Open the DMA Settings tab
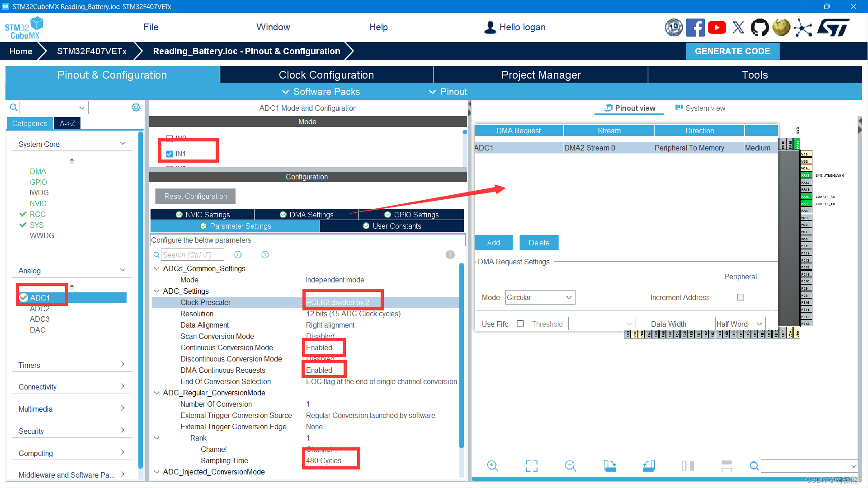The image size is (868, 488). [x=307, y=215]
